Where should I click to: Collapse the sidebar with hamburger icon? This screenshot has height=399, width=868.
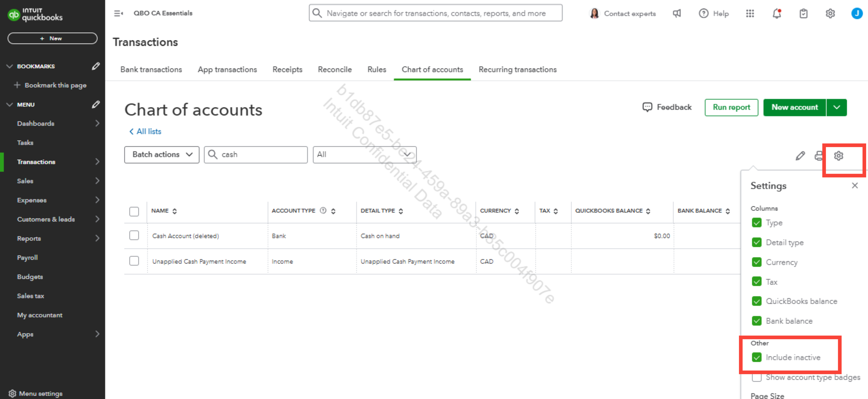[118, 14]
